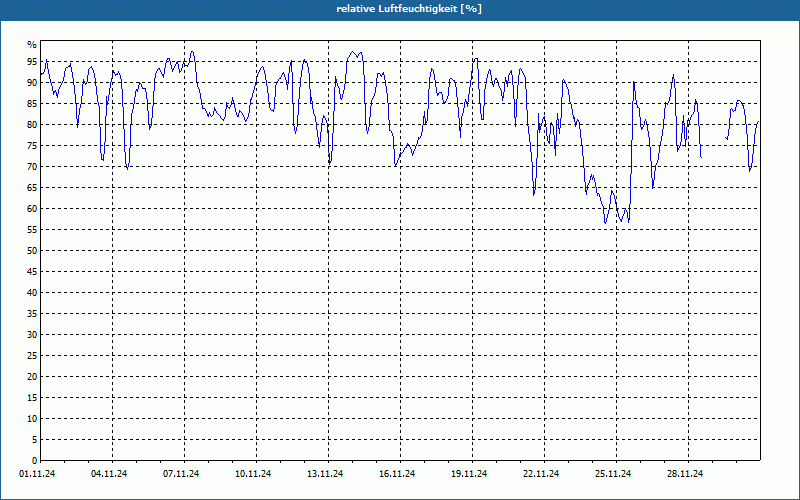
Task: Select the y-axis label '55'
Action: click(32, 230)
